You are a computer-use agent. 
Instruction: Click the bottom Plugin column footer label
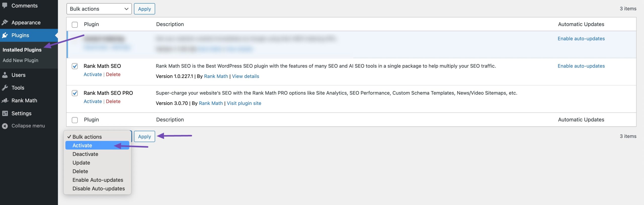[x=91, y=120]
